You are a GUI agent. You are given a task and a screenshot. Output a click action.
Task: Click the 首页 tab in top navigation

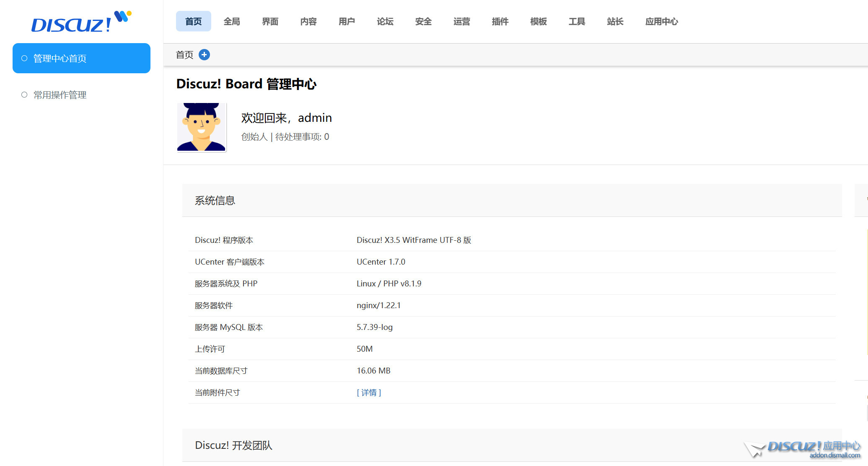193,21
